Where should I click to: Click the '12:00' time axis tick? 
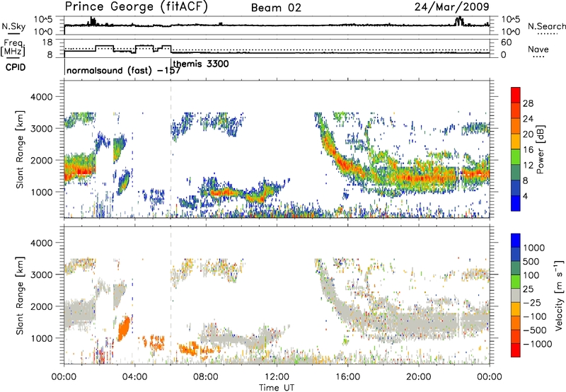tap(277, 377)
